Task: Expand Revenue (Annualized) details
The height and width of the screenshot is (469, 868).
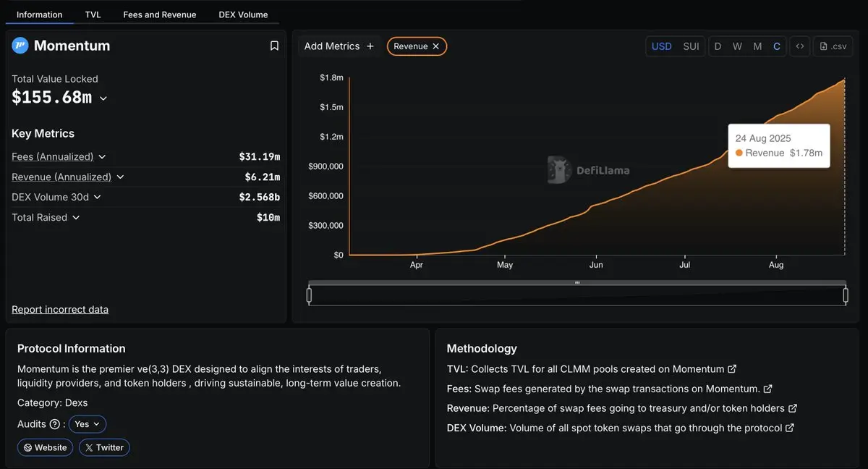Action: pyautogui.click(x=120, y=177)
